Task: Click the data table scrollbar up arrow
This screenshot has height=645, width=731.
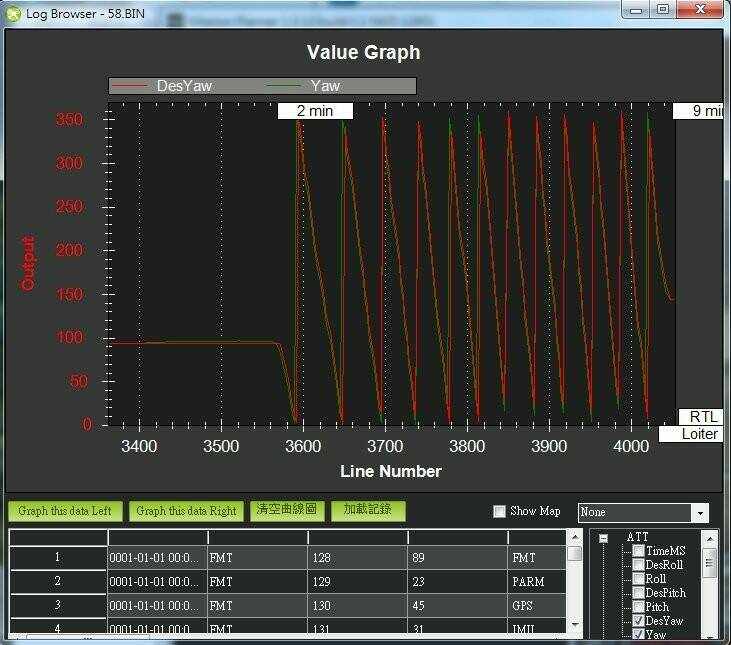Action: [x=574, y=553]
